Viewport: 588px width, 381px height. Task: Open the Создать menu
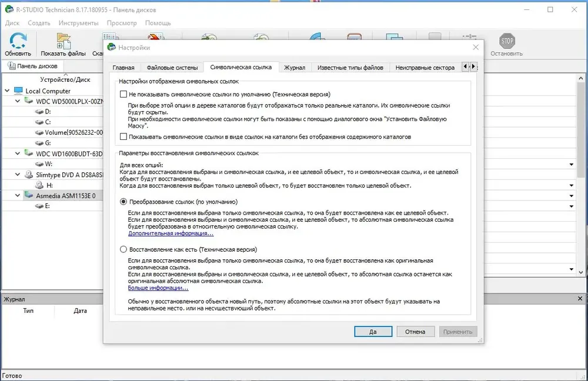(39, 23)
